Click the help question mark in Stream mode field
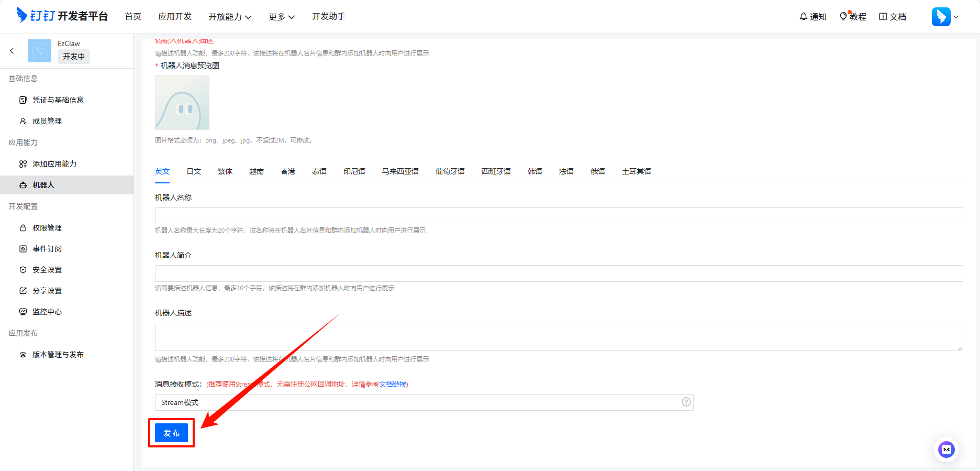 coord(686,402)
